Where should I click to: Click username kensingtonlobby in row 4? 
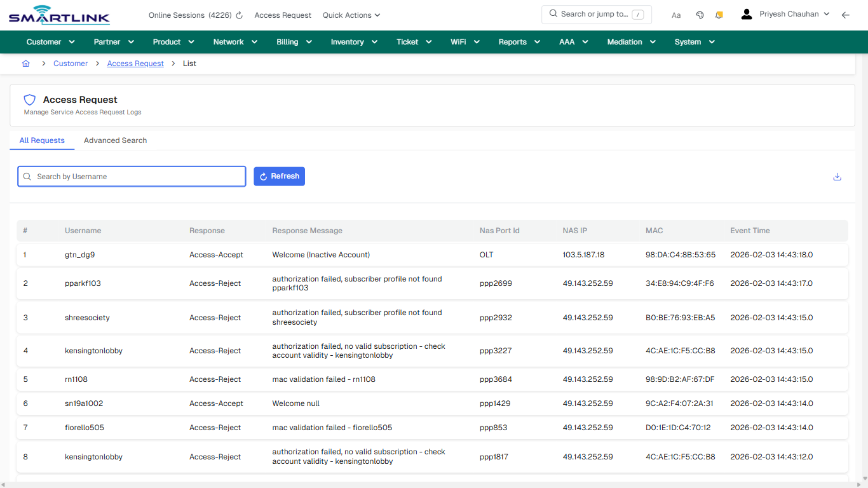click(93, 350)
